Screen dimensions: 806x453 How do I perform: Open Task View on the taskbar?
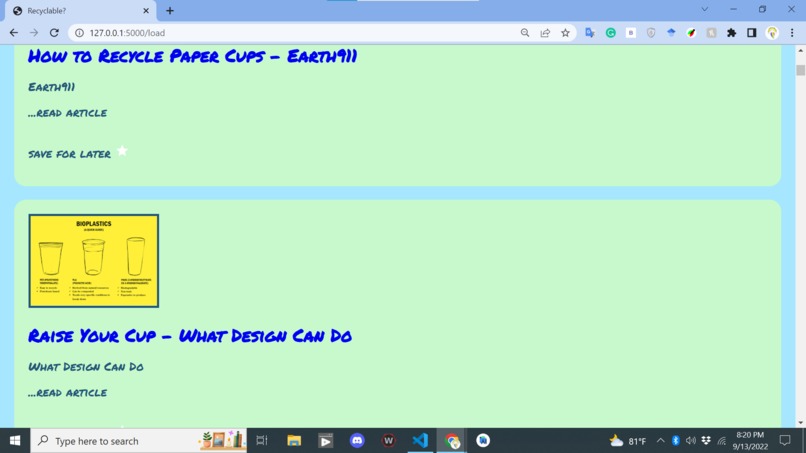[x=262, y=441]
